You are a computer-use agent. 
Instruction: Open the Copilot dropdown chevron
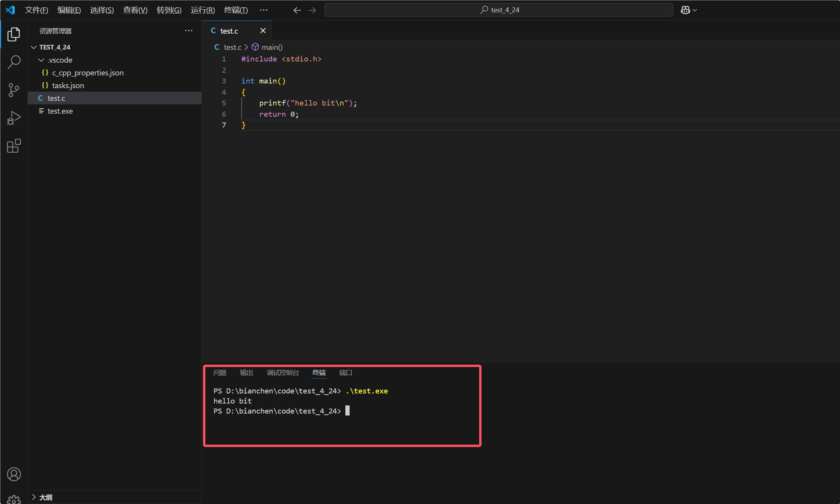pos(695,10)
